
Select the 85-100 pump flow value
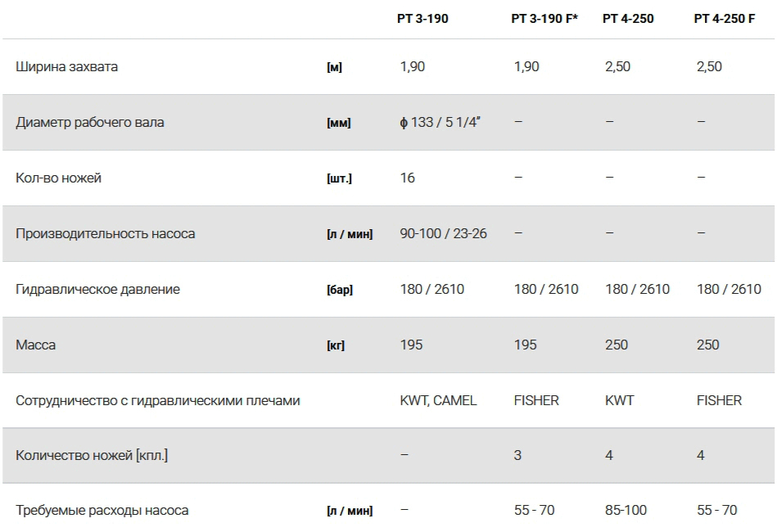[626, 510]
